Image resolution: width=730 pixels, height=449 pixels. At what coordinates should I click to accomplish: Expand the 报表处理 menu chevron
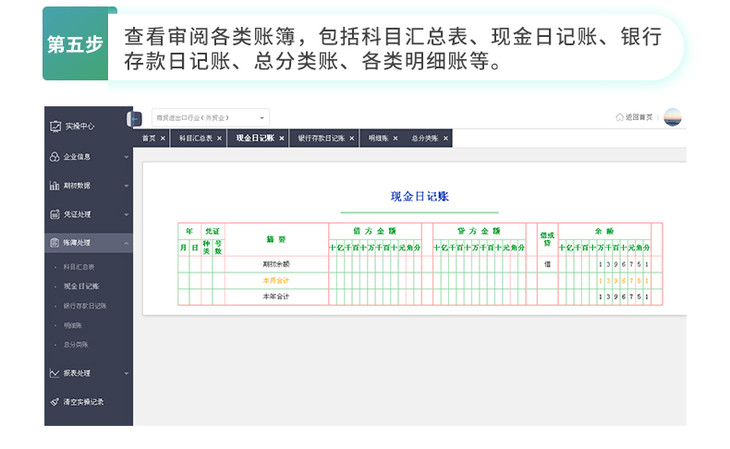[126, 373]
